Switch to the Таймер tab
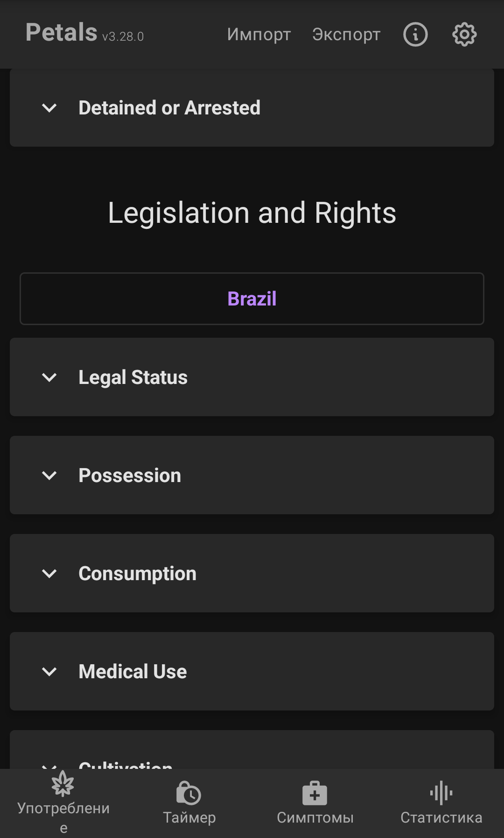The width and height of the screenshot is (504, 838). click(189, 817)
